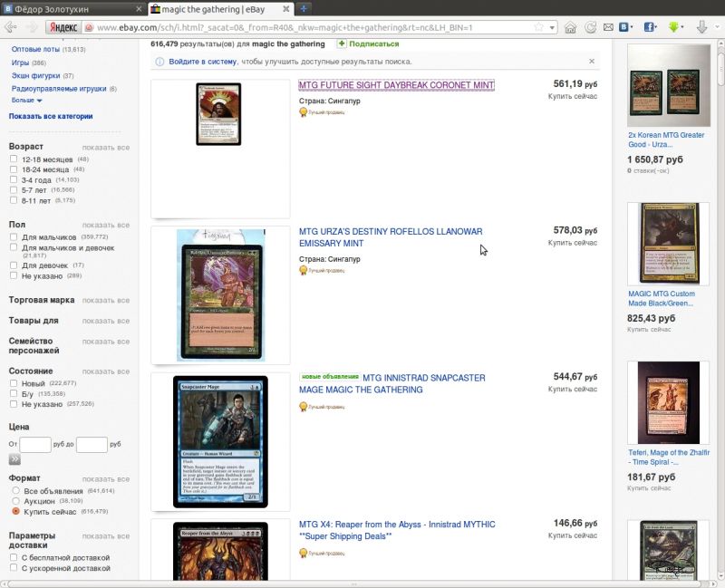The image size is (725, 588).
Task: Click the Snapcaster Mage card thumbnail
Action: [x=220, y=441]
